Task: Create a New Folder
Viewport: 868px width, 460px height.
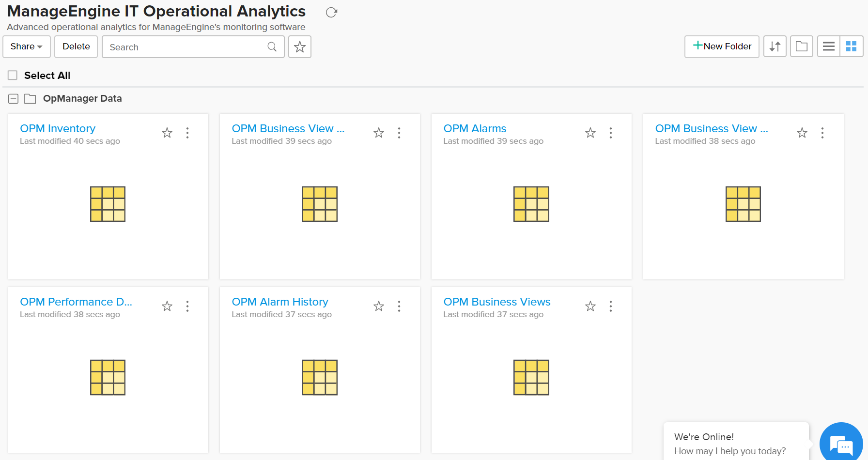Action: coord(722,46)
